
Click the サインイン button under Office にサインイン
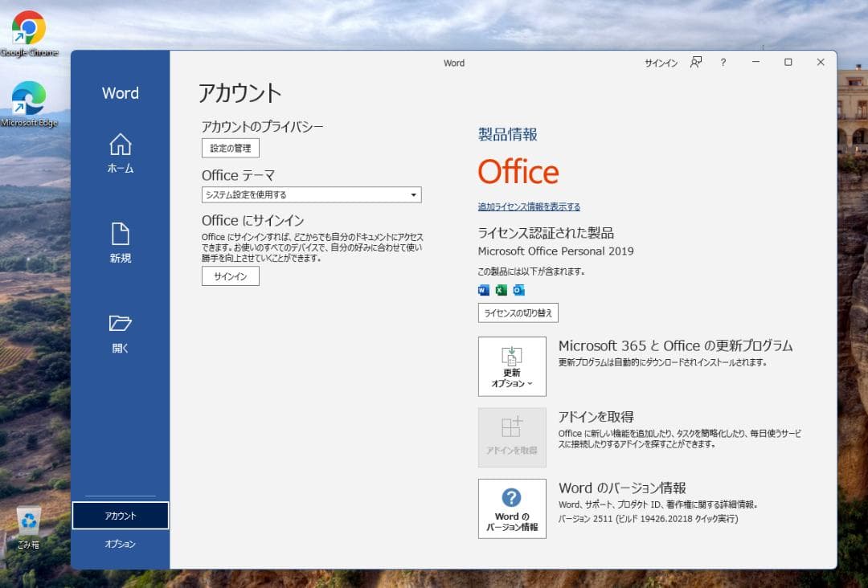[230, 276]
